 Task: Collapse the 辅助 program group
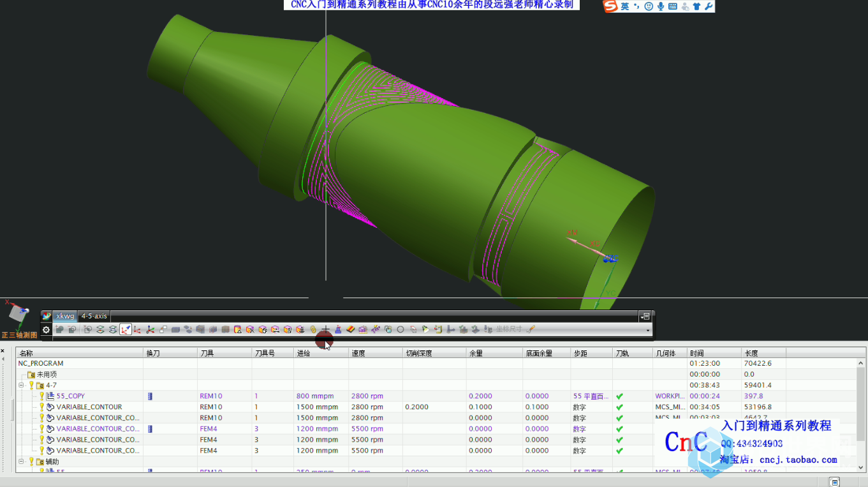click(x=21, y=461)
